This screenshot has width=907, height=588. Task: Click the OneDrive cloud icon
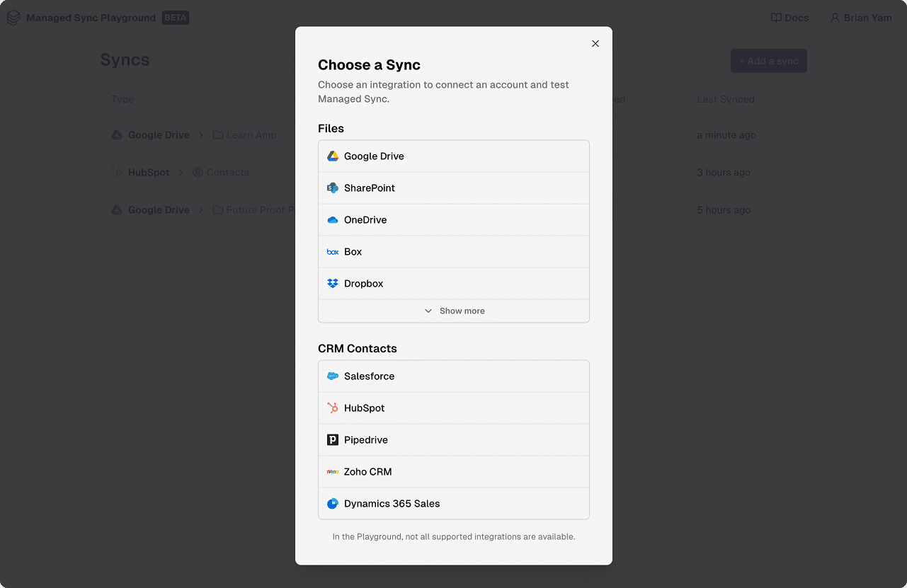(x=333, y=220)
